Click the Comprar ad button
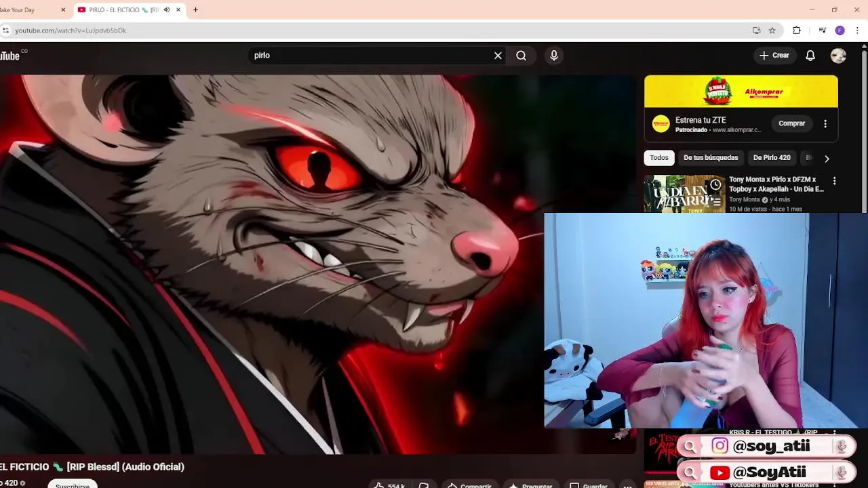 tap(791, 124)
